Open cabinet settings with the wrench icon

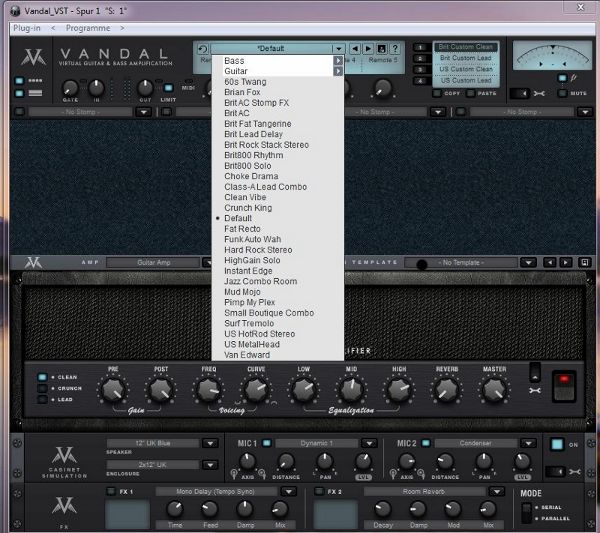click(x=574, y=472)
